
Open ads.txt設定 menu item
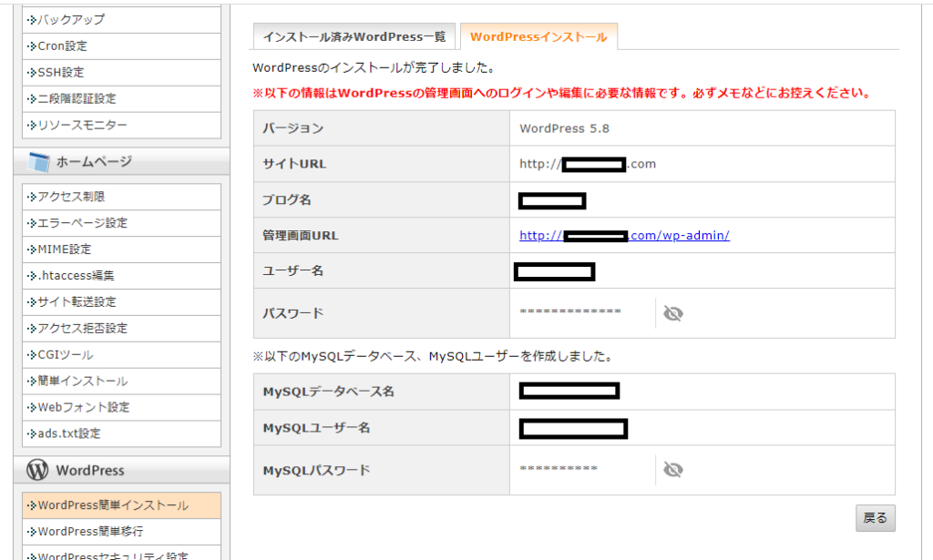click(121, 433)
